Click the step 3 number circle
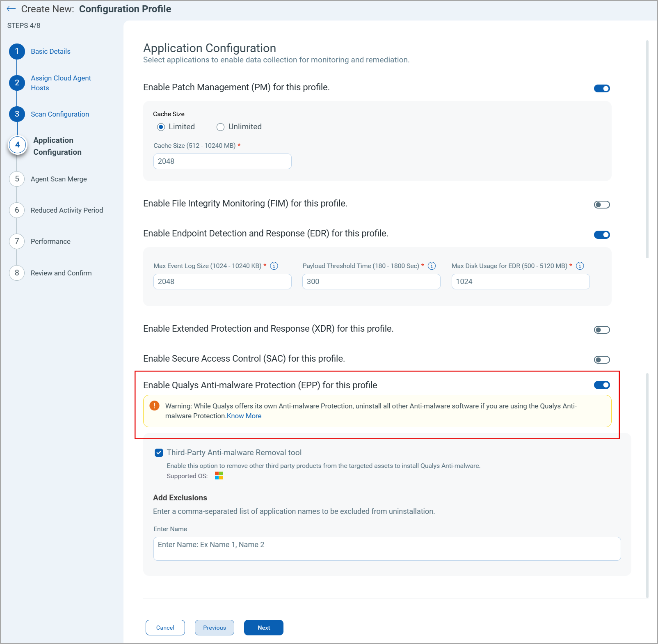The height and width of the screenshot is (644, 658). point(17,114)
